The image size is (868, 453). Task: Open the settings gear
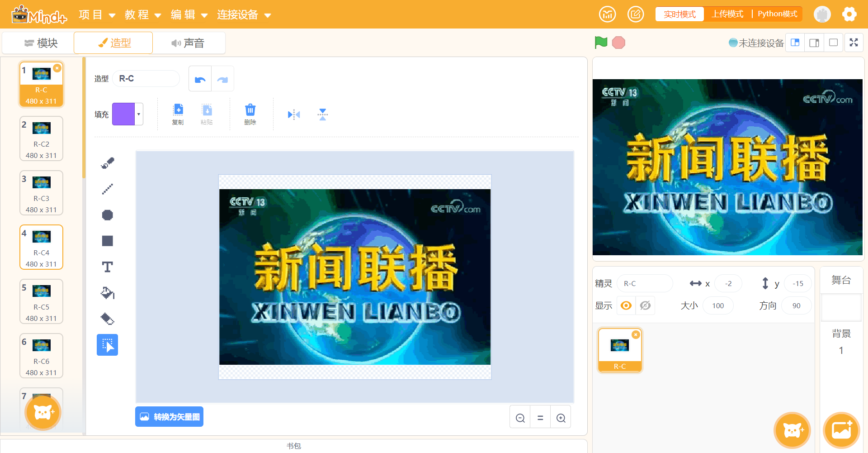click(849, 14)
